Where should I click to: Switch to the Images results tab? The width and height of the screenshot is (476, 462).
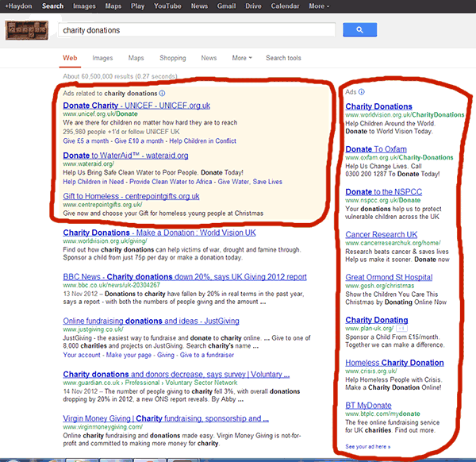tap(102, 58)
